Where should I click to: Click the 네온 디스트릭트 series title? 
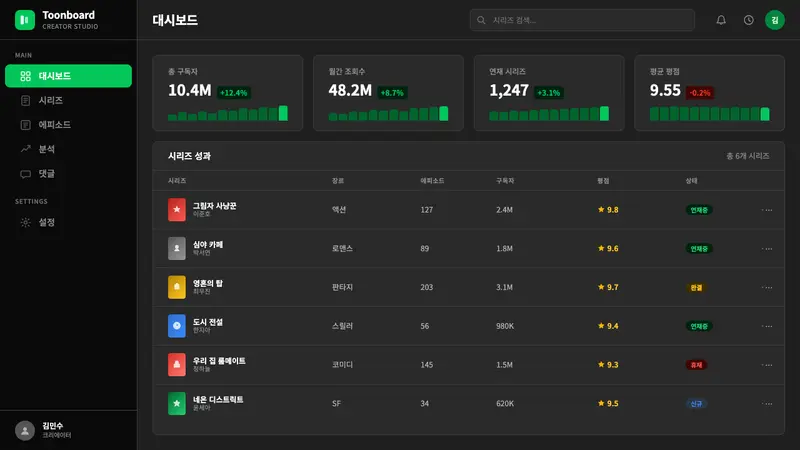[218, 399]
